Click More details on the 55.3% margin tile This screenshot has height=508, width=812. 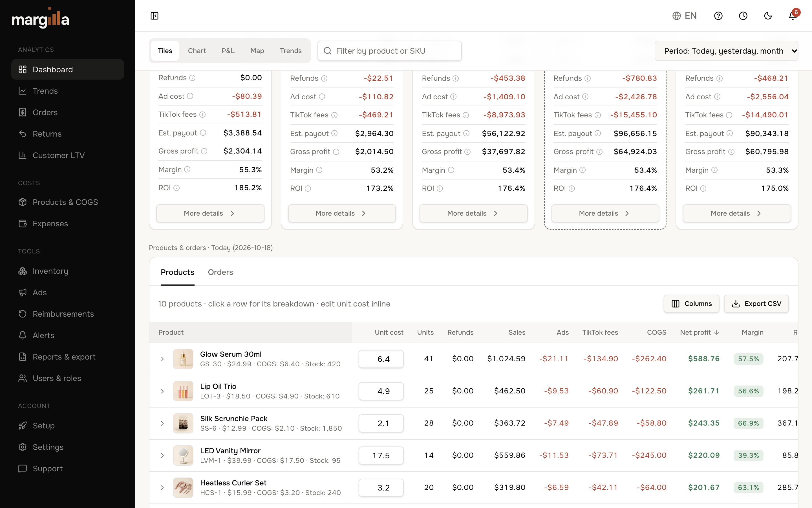210,213
